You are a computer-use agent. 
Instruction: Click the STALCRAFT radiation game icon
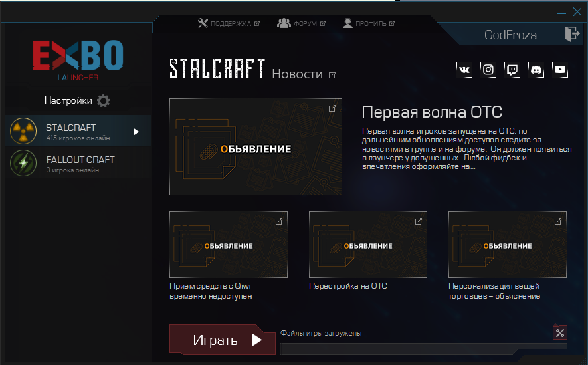[x=23, y=131]
